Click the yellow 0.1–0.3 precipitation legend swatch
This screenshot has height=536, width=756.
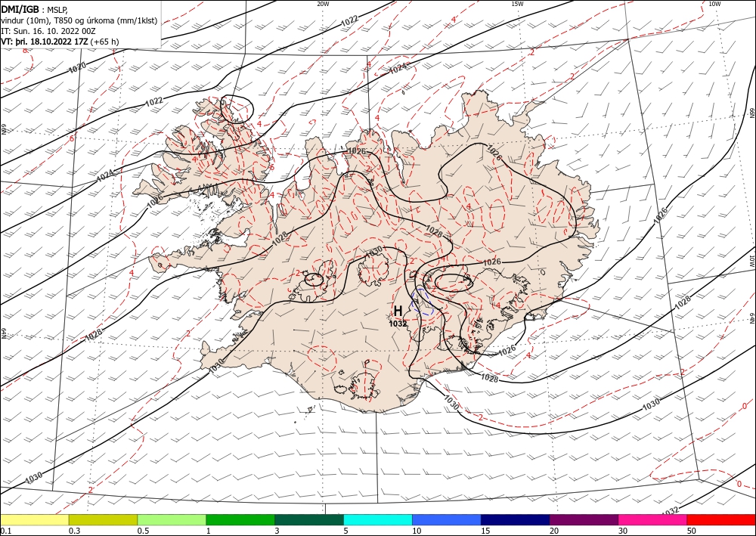(x=35, y=519)
